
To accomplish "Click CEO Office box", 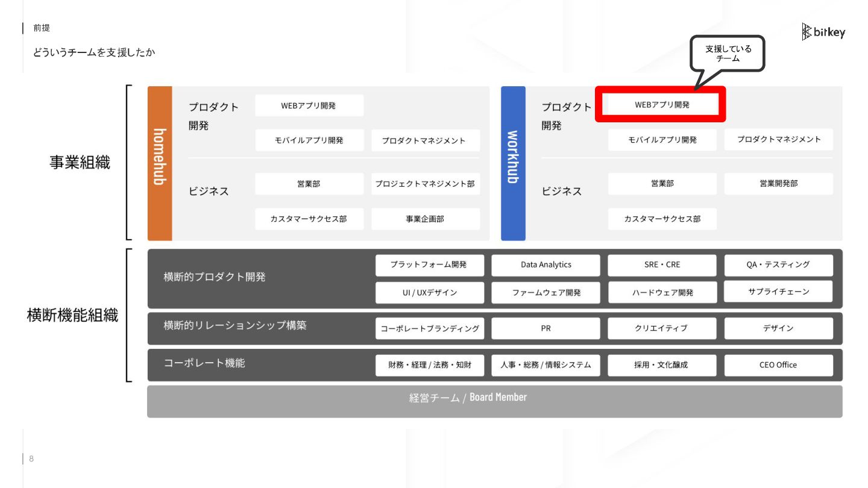I will (779, 365).
